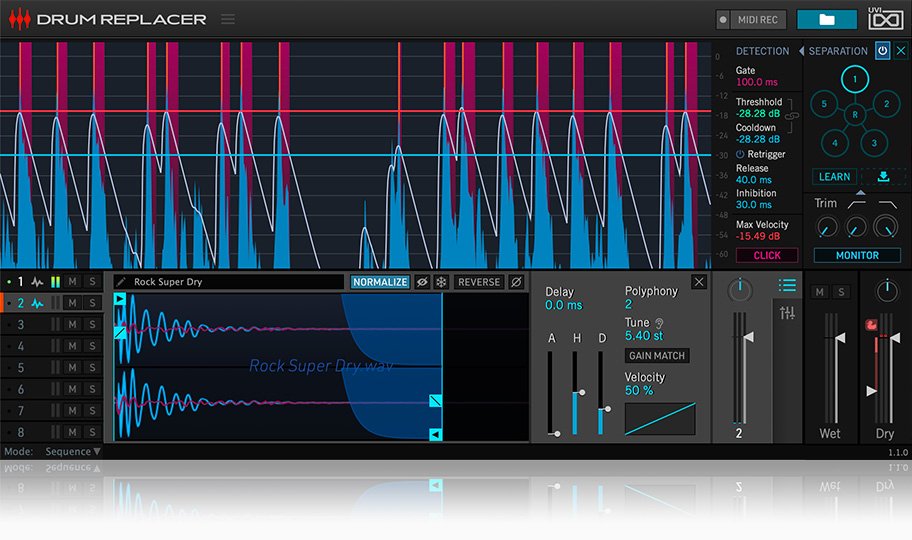Adjust the high-pass filter knob

click(x=856, y=227)
